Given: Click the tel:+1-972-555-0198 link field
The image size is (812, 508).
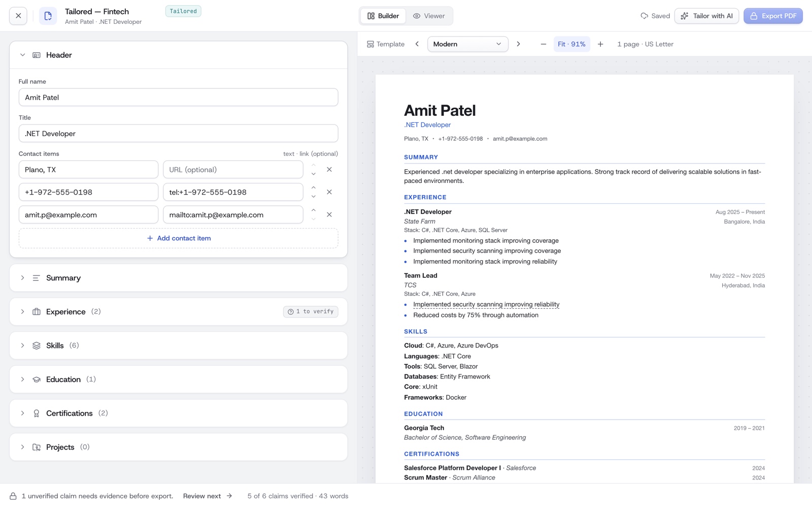Looking at the screenshot, I should click(233, 192).
